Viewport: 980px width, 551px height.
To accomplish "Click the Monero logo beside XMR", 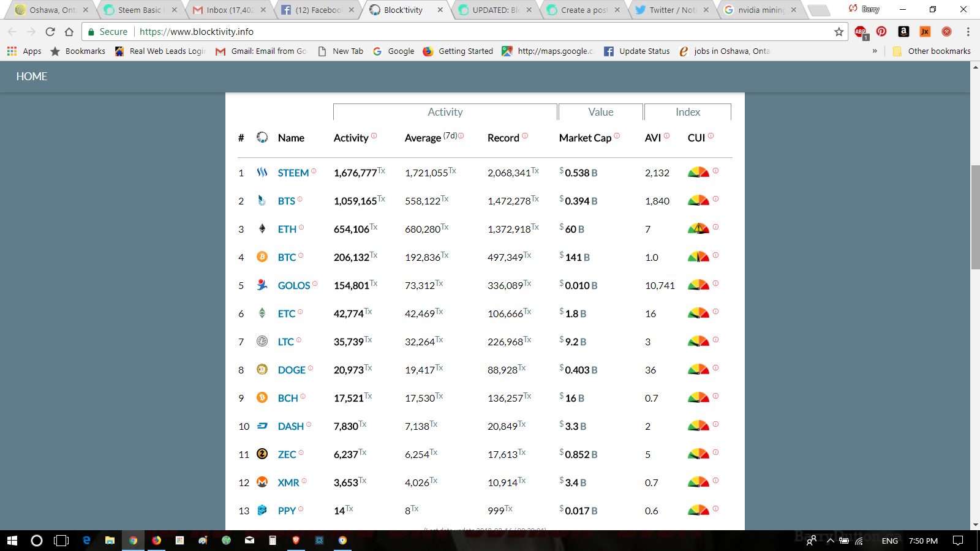I will pos(262,482).
